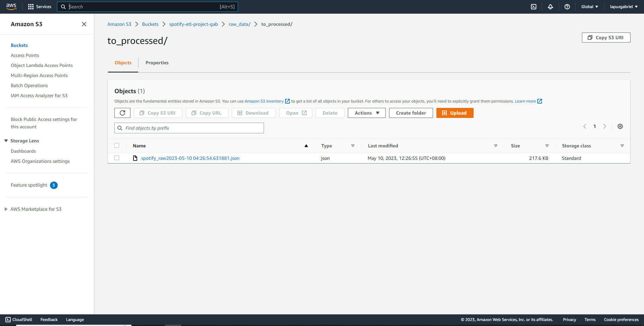Open table preferences gear icon
Image resolution: width=644 pixels, height=326 pixels.
click(620, 126)
